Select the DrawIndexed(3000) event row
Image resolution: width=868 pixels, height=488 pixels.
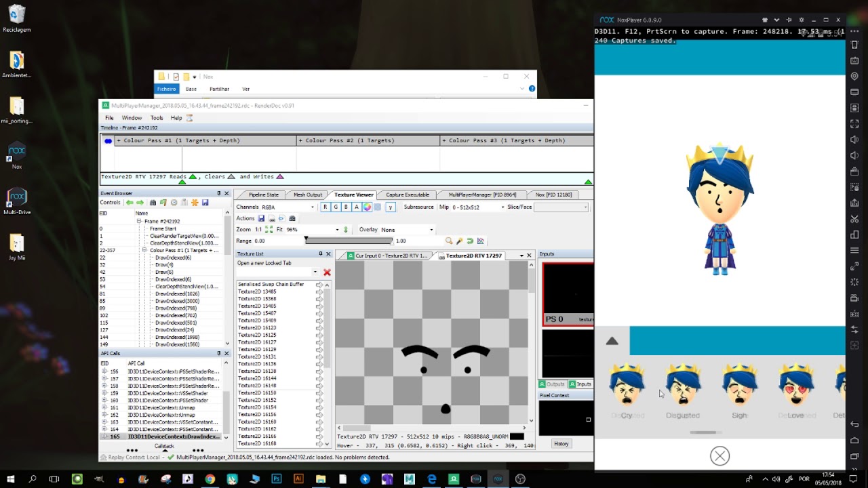pyautogui.click(x=163, y=301)
